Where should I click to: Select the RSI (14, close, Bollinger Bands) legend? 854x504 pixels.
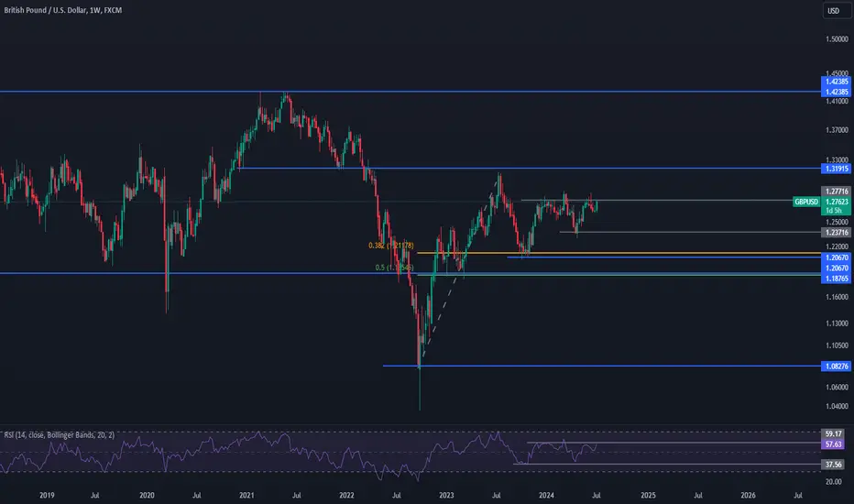(x=59, y=434)
